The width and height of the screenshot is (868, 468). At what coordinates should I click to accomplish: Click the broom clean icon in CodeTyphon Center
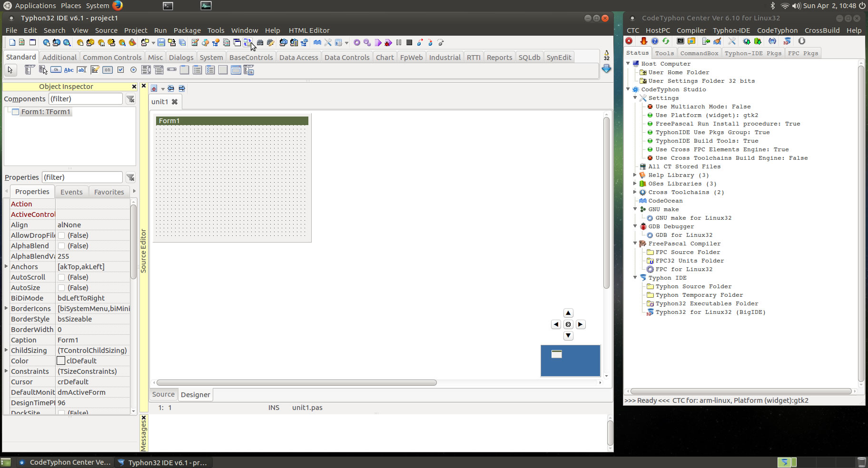pos(717,41)
